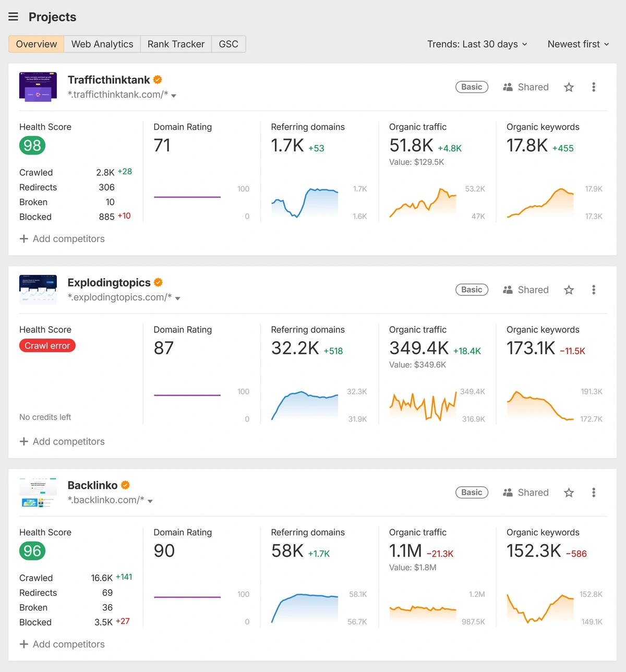Viewport: 626px width, 672px height.
Task: Open Explodingtopics organic traffic trend chart
Action: point(423,405)
